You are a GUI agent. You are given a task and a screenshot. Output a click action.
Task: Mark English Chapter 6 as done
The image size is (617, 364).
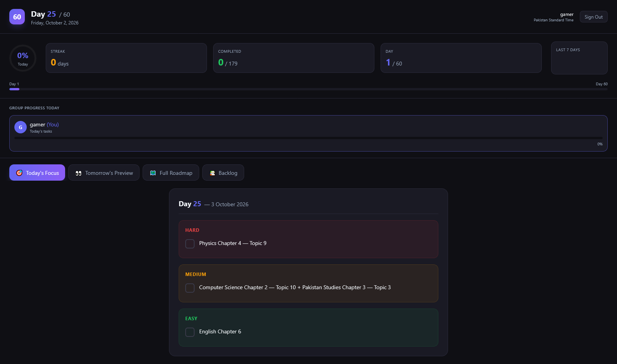point(190,332)
